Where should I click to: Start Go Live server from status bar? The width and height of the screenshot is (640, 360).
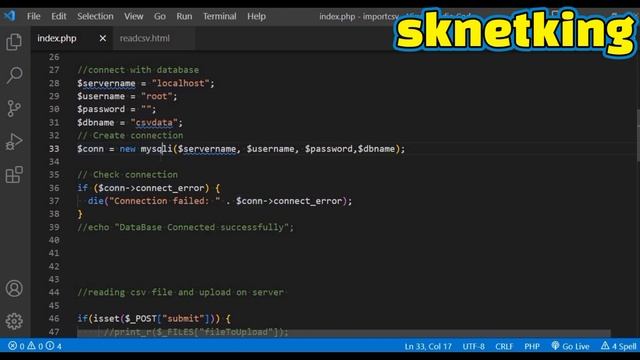(570, 346)
